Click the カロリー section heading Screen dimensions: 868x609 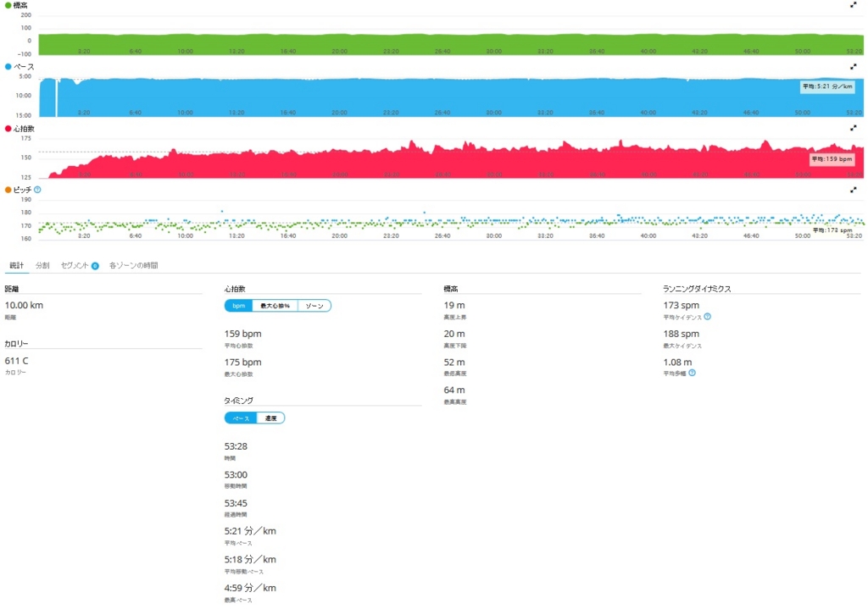[x=17, y=344]
